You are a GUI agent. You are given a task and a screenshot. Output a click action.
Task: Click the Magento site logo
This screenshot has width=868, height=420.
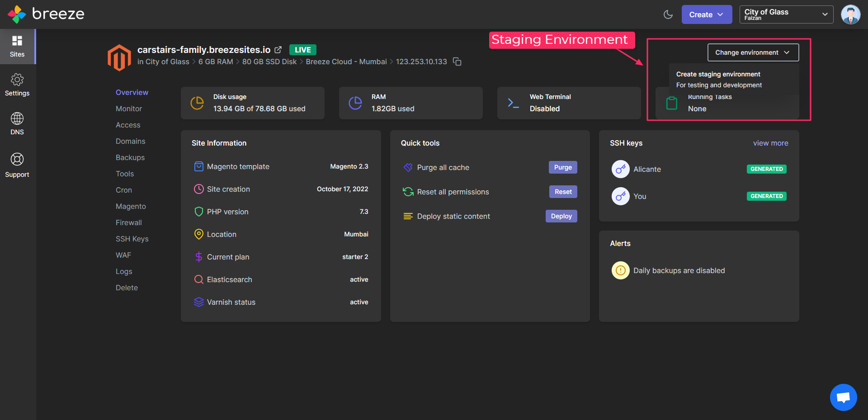pos(119,57)
